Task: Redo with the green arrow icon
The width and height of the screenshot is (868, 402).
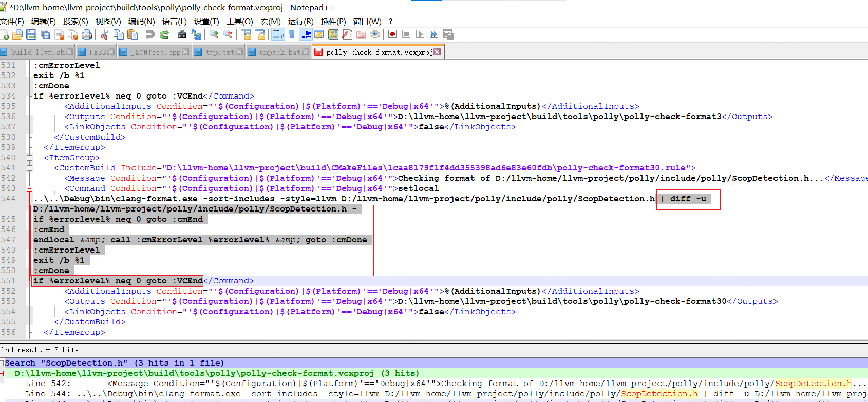Action: click(164, 34)
